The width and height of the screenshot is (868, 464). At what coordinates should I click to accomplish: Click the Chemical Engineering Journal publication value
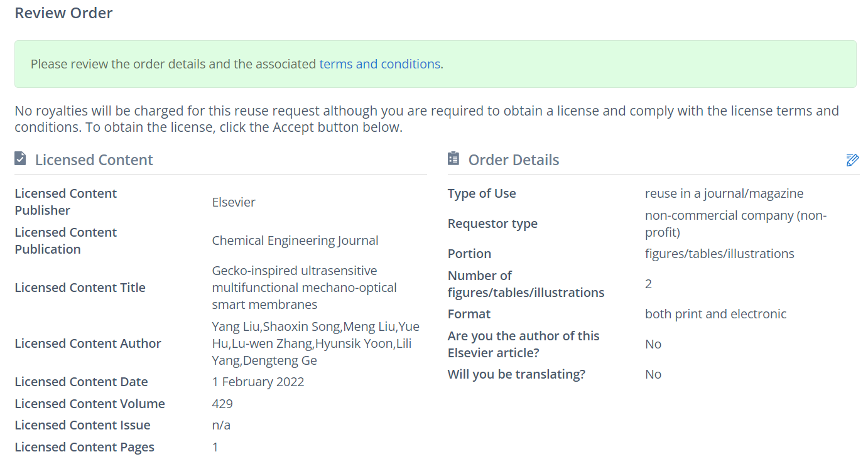pos(295,240)
